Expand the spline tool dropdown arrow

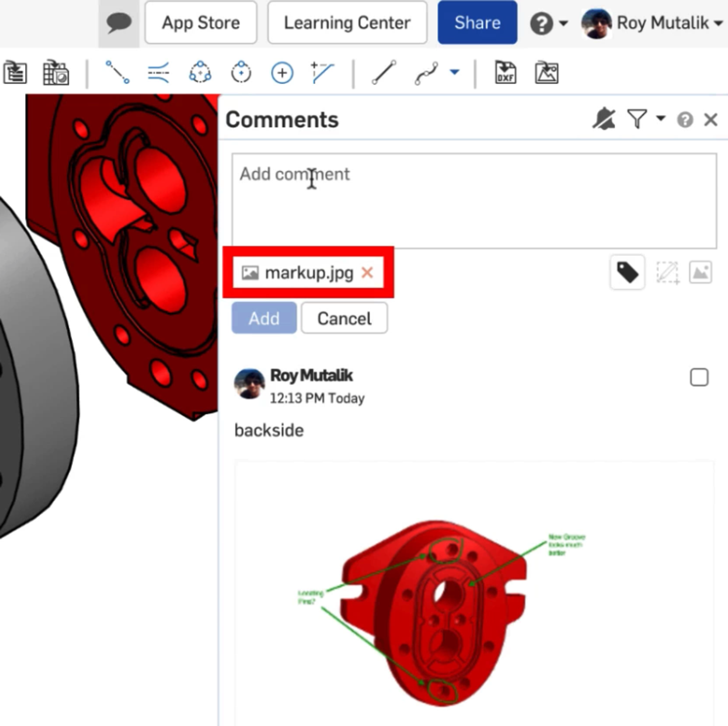coord(454,72)
